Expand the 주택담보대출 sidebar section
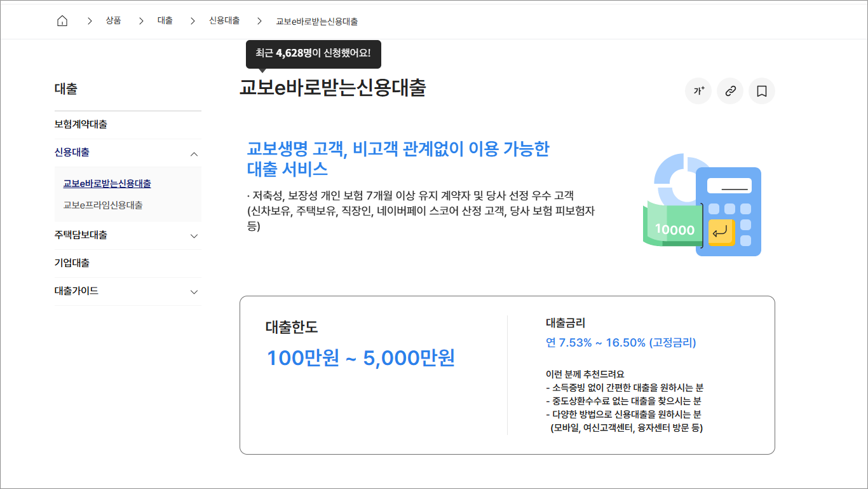The height and width of the screenshot is (489, 868). click(x=194, y=235)
